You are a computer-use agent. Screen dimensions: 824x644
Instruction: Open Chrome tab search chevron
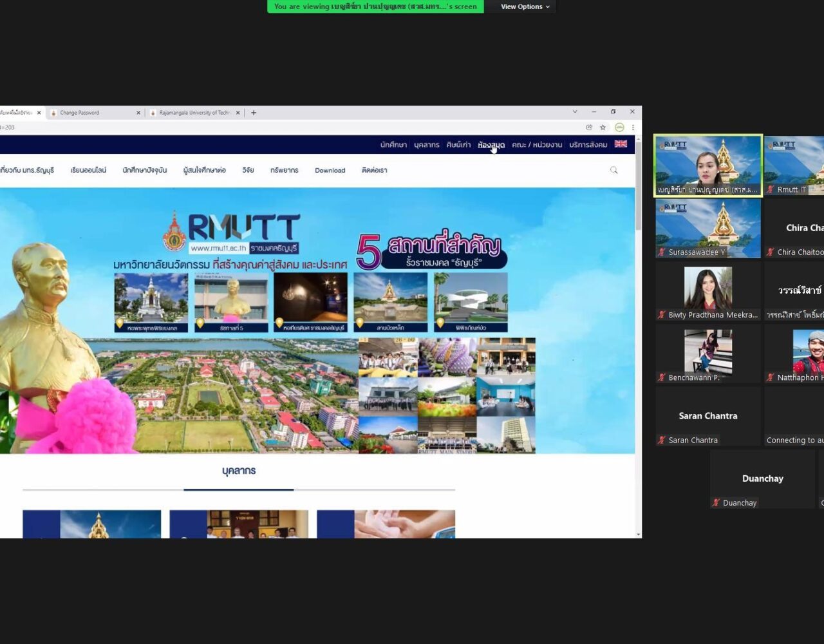(x=575, y=112)
